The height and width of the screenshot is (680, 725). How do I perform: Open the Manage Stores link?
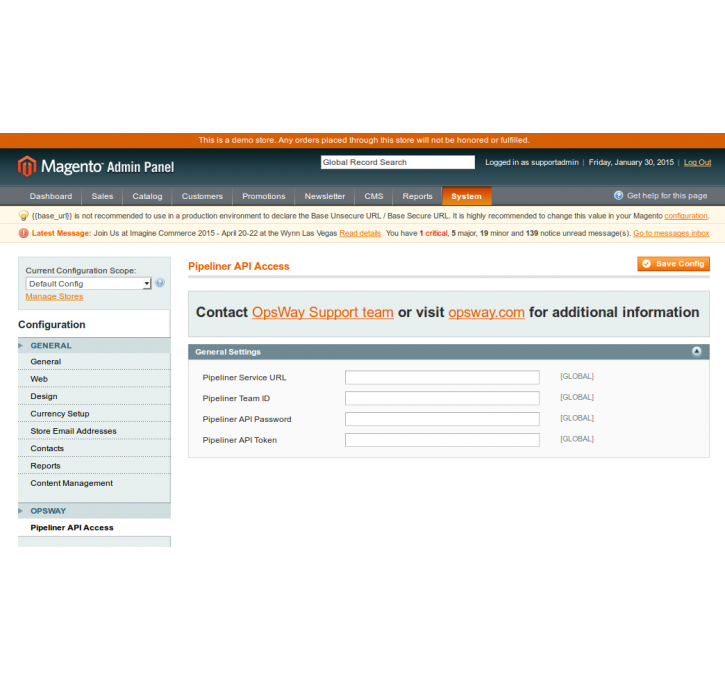[55, 297]
